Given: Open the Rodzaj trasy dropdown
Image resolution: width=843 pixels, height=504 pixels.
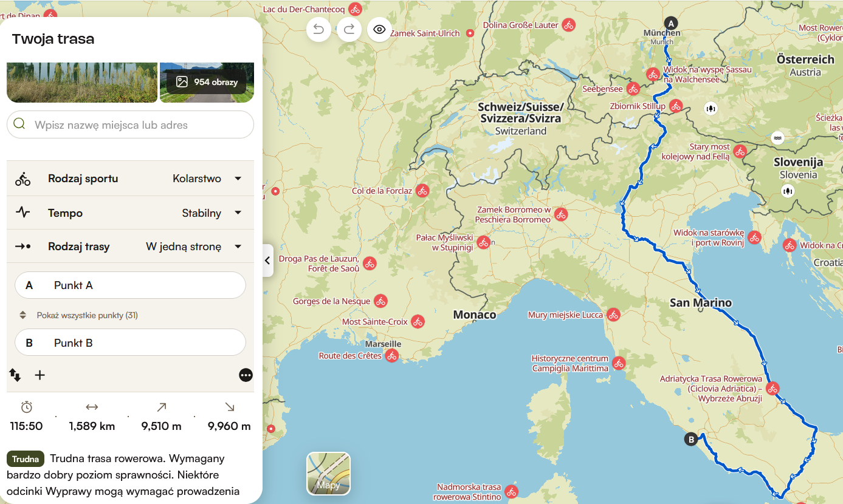Looking at the screenshot, I should point(130,247).
